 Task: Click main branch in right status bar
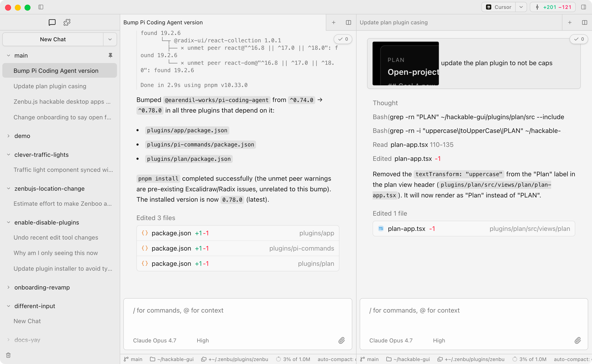[369, 359]
